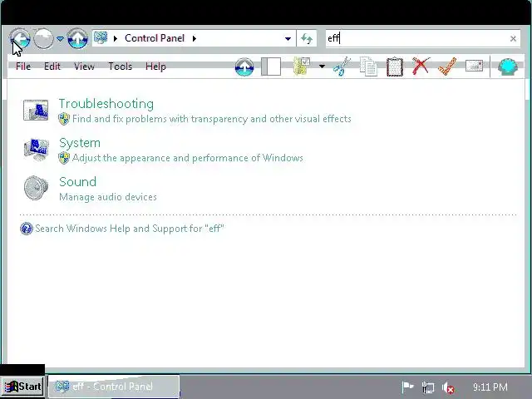The width and height of the screenshot is (532, 399).
Task: Go back with the Back arrow button
Action: 20,38
